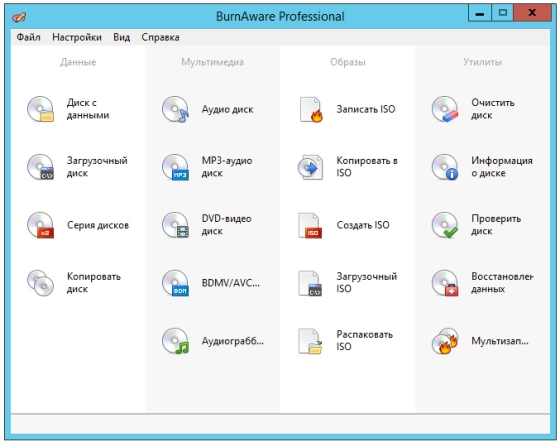Click the Образы column heading
560x442 pixels.
[348, 62]
